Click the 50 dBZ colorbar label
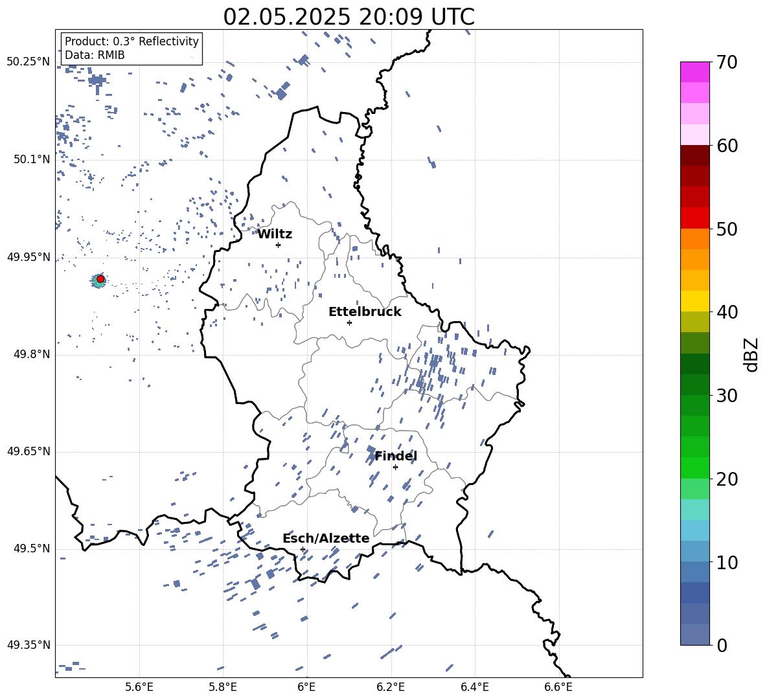The image size is (767, 700). point(727,229)
